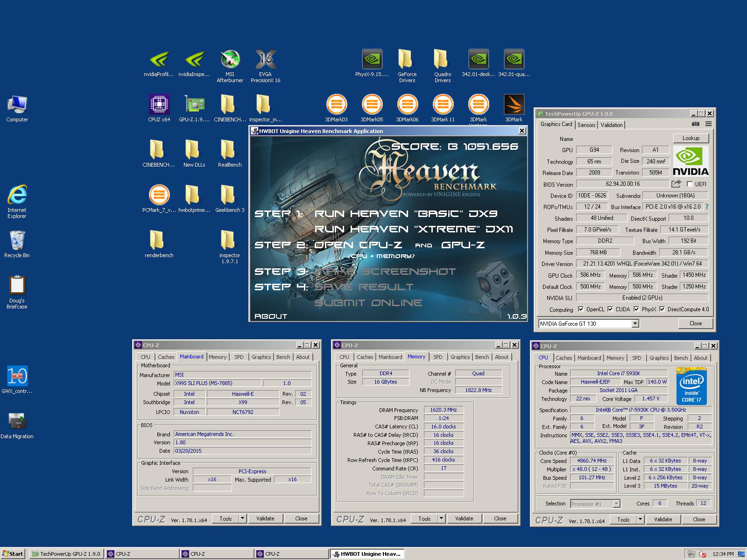Open the 3DMark orange-arrow desktop icon

[x=514, y=108]
